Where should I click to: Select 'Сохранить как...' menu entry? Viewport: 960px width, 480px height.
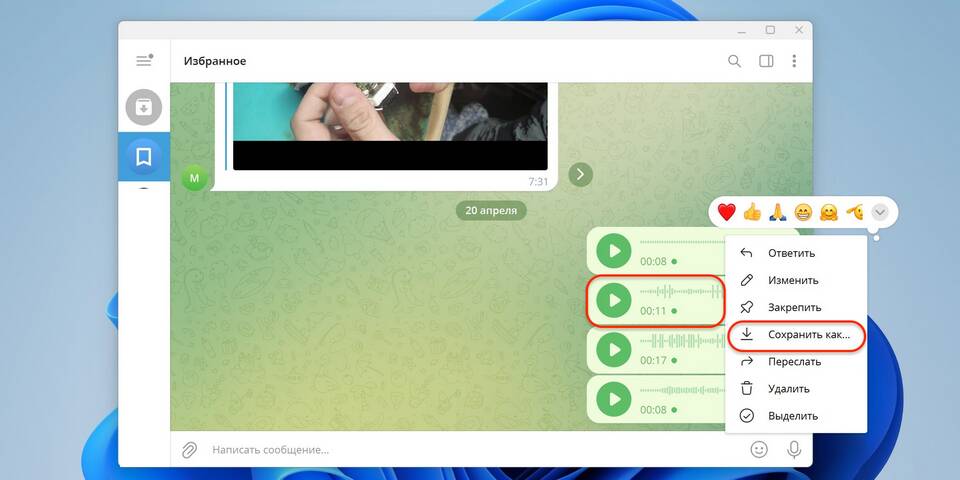coord(808,335)
